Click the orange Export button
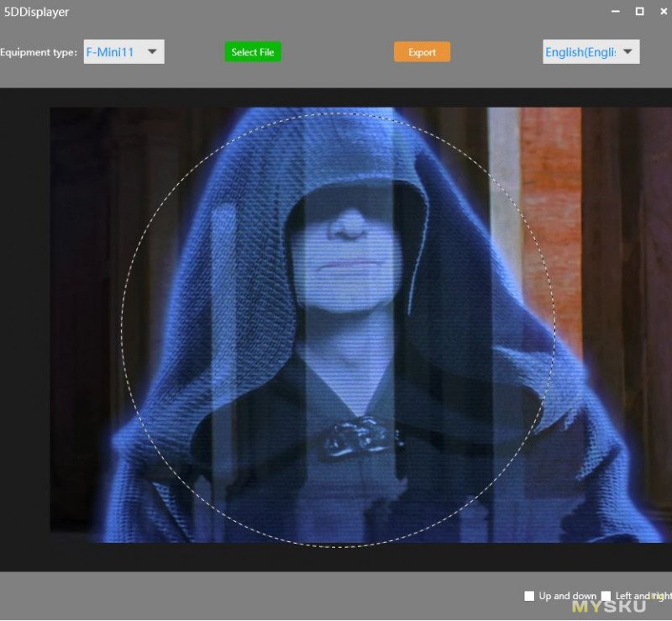This screenshot has width=672, height=621. coord(423,52)
